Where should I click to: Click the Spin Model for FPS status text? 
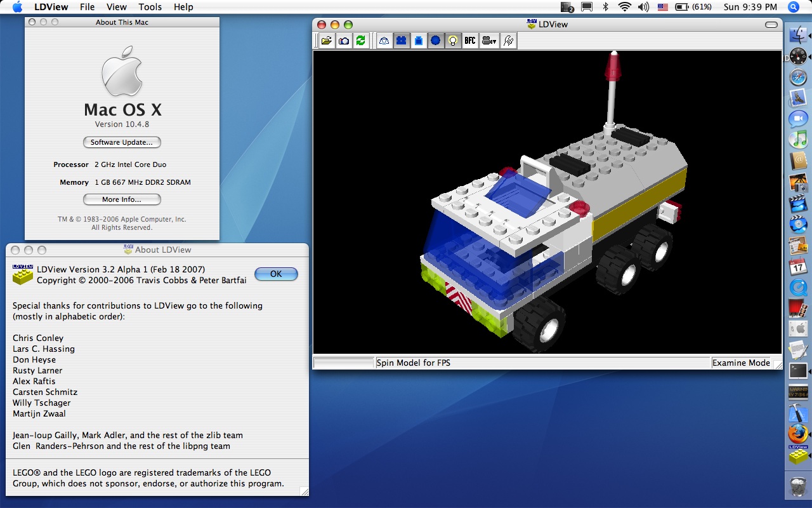click(x=414, y=363)
